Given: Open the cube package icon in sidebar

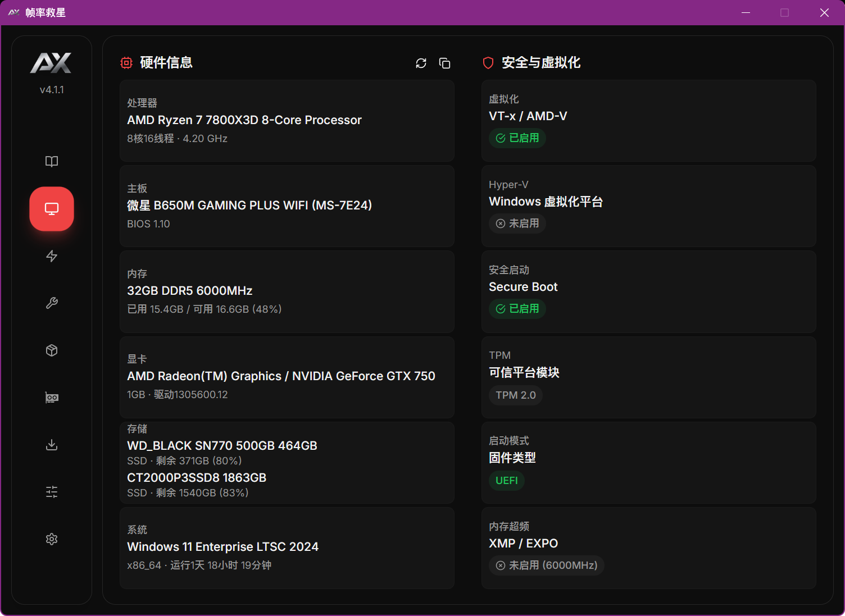Looking at the screenshot, I should [x=52, y=350].
